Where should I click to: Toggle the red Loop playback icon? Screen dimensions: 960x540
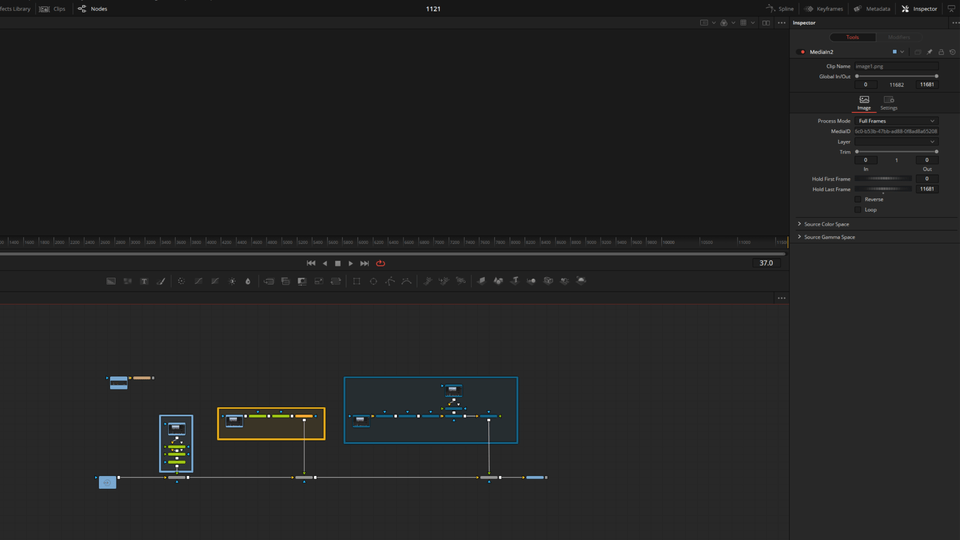(x=380, y=263)
